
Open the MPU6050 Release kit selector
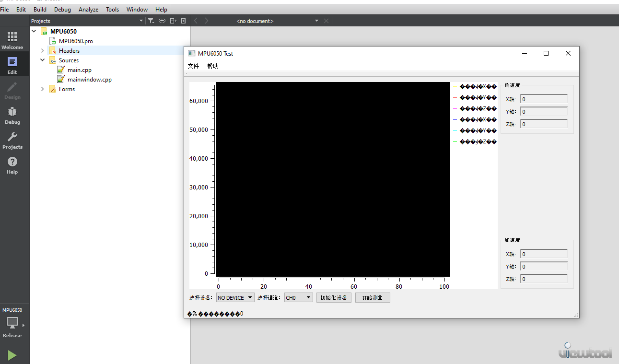pyautogui.click(x=12, y=323)
